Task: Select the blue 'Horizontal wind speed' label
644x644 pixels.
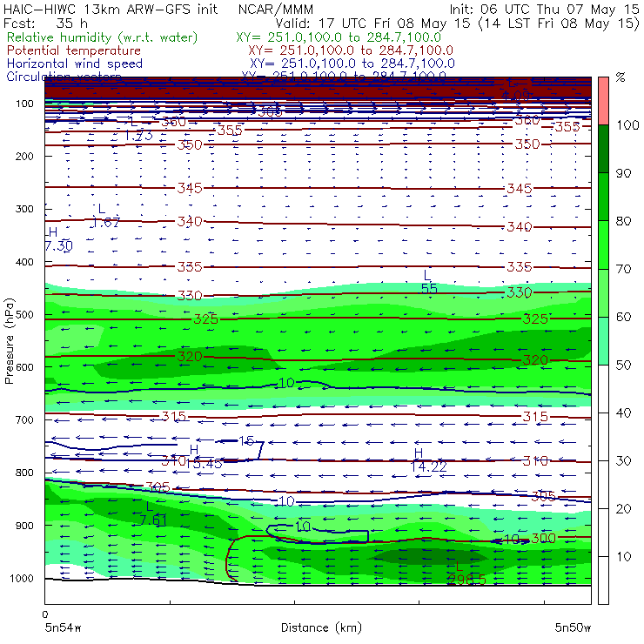Action: [75, 64]
